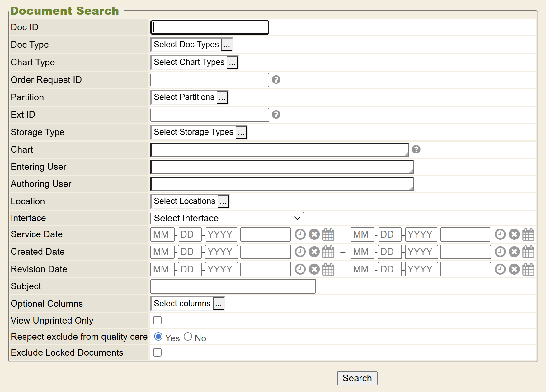Click into the Subject text field

233,286
